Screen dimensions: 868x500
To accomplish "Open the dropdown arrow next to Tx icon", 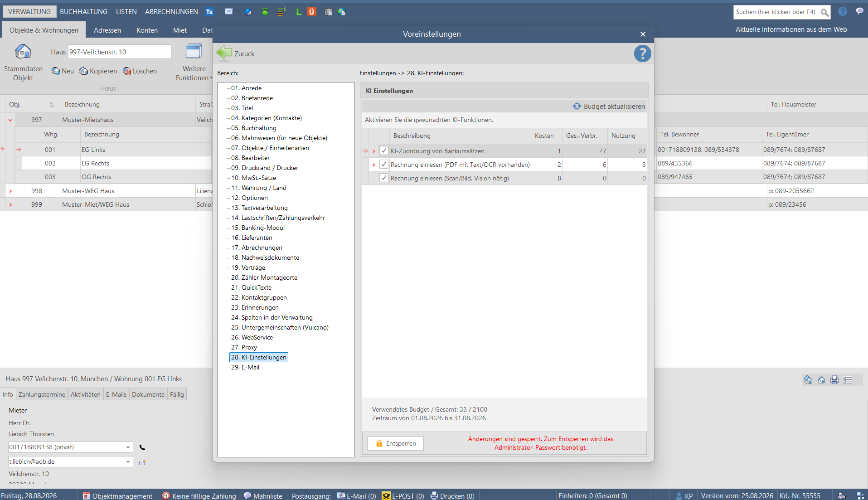I will pos(218,12).
